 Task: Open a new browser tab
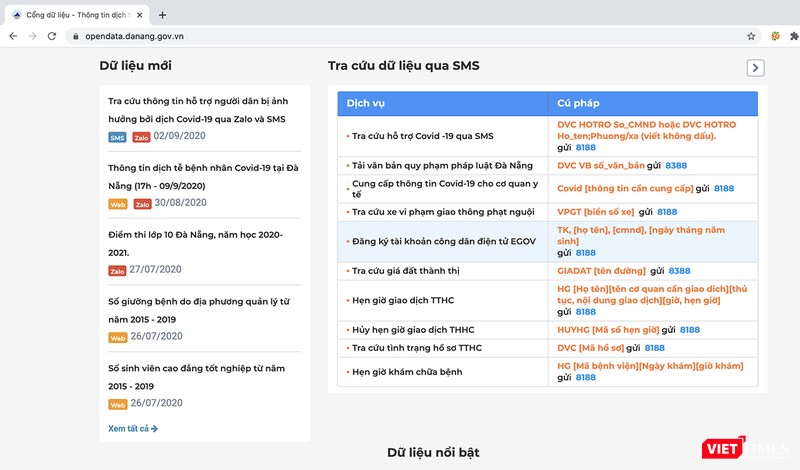pyautogui.click(x=163, y=14)
